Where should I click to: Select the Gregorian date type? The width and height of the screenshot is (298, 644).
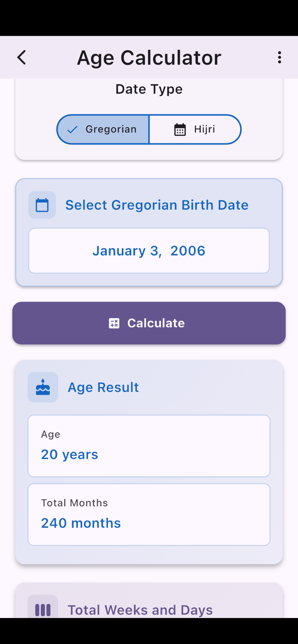pos(103,129)
